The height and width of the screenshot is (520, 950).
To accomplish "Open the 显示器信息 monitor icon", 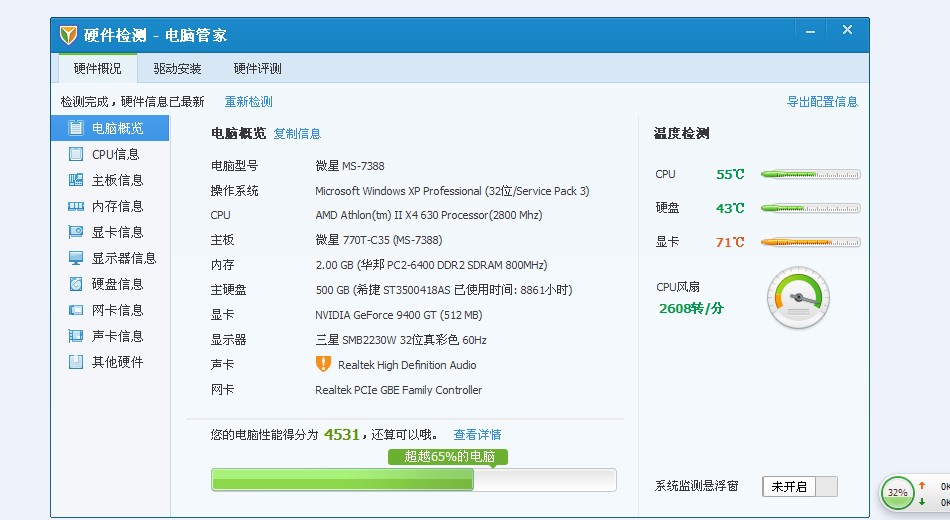I will pyautogui.click(x=76, y=258).
